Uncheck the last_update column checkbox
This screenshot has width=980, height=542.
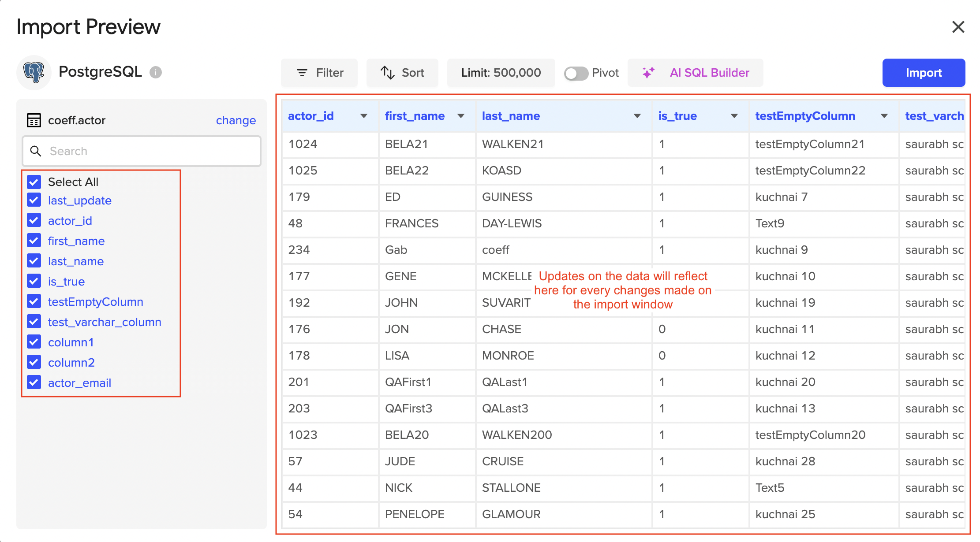click(x=34, y=200)
